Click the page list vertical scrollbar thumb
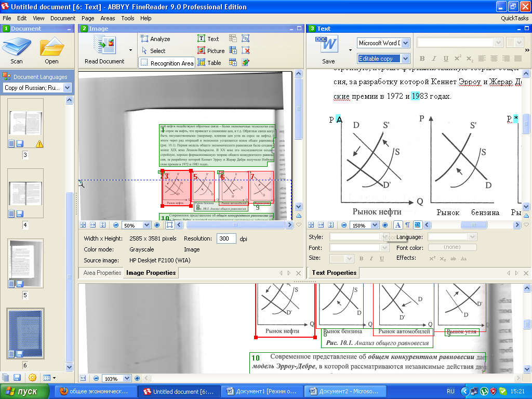This screenshot has height=399, width=532. [x=69, y=277]
